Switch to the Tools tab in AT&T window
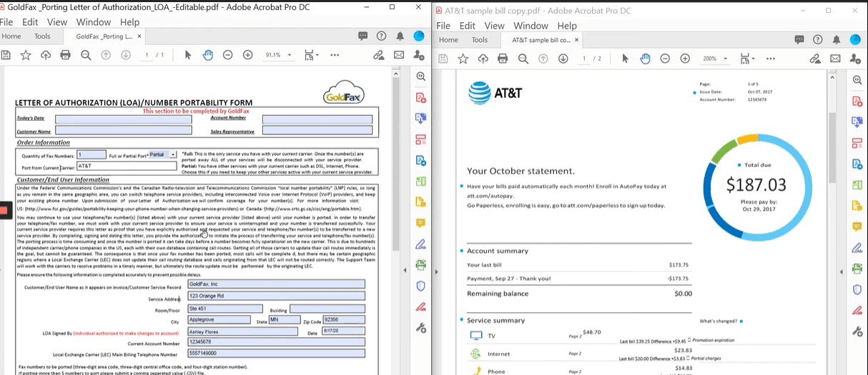The height and width of the screenshot is (375, 868). [480, 40]
